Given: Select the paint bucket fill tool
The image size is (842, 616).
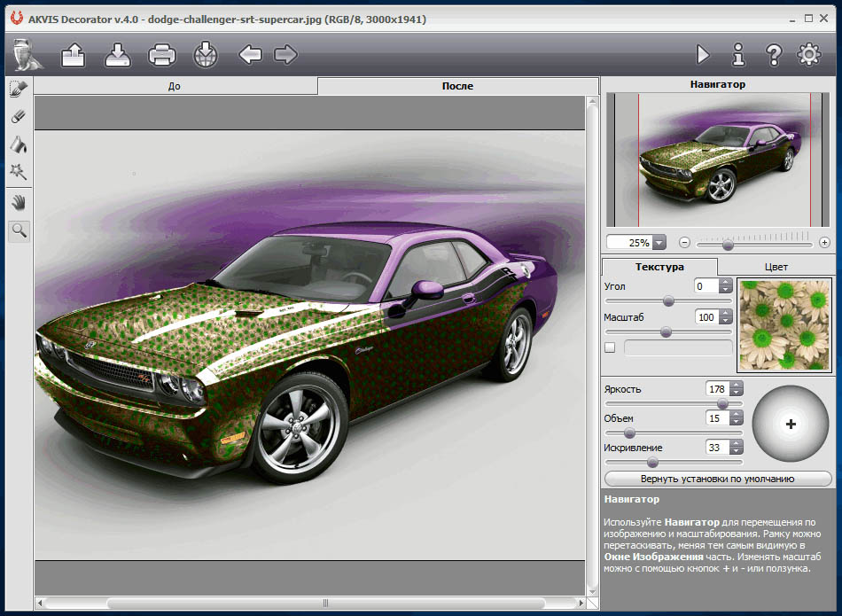Looking at the screenshot, I should 19,144.
